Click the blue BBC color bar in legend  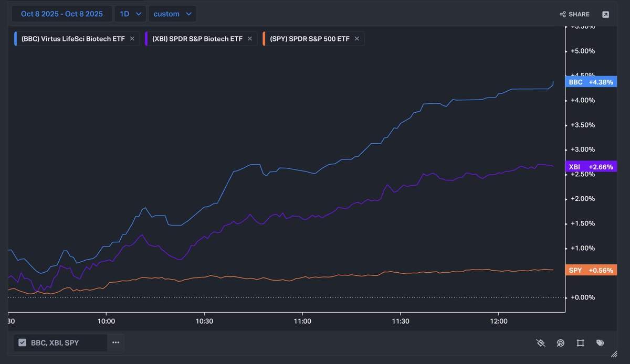16,38
